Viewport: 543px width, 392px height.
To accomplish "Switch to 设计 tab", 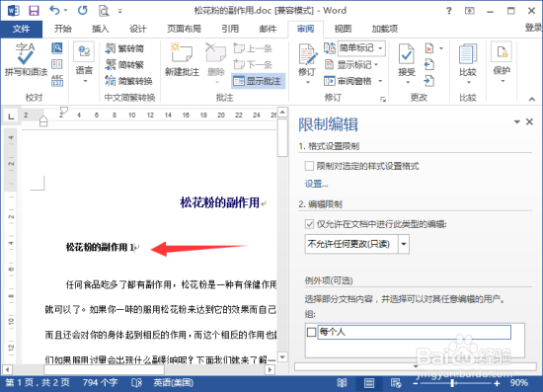I will click(138, 29).
